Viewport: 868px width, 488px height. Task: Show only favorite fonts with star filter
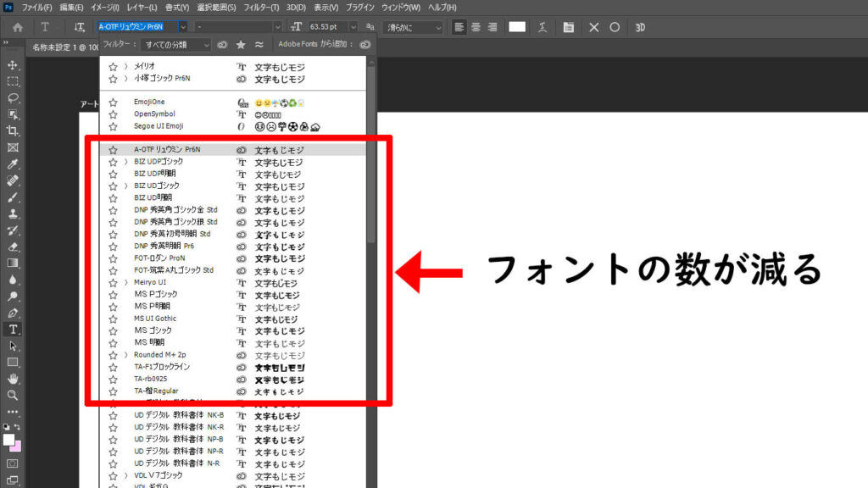[241, 44]
